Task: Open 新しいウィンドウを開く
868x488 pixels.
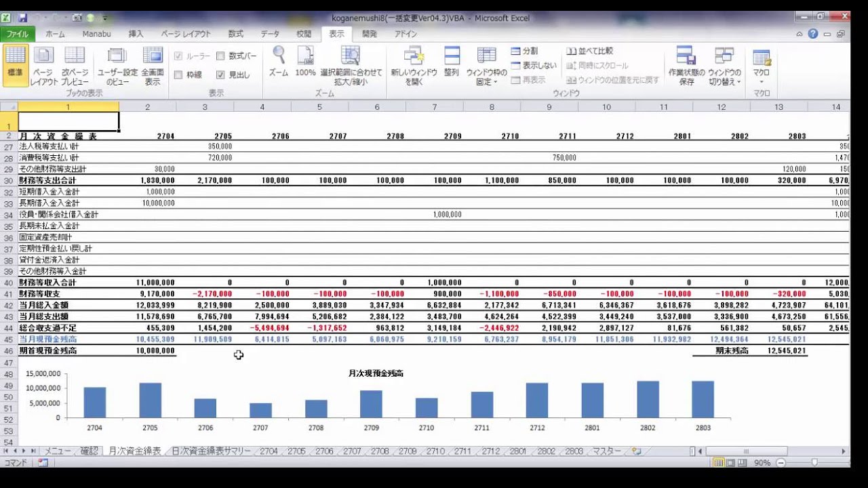Action: 414,66
